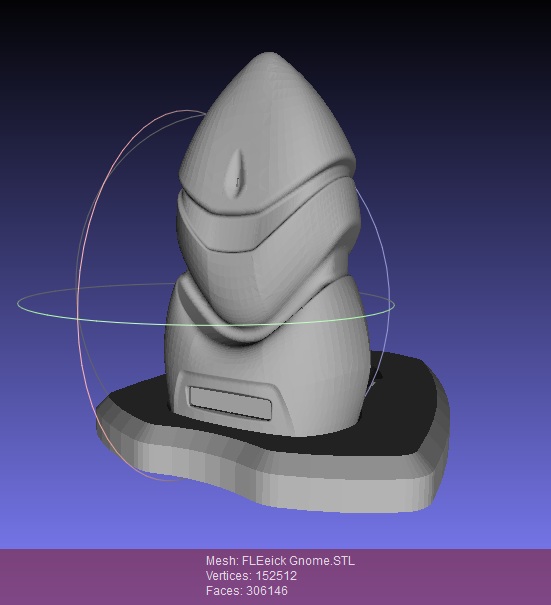Image resolution: width=551 pixels, height=605 pixels.
Task: Click the mesh name text 'Mesh: FLEeick Gnome.STL'
Action: [x=280, y=561]
